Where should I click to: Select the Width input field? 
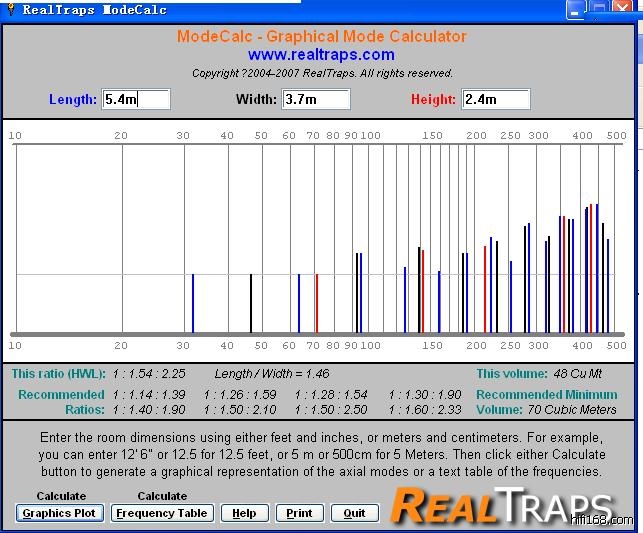[316, 99]
